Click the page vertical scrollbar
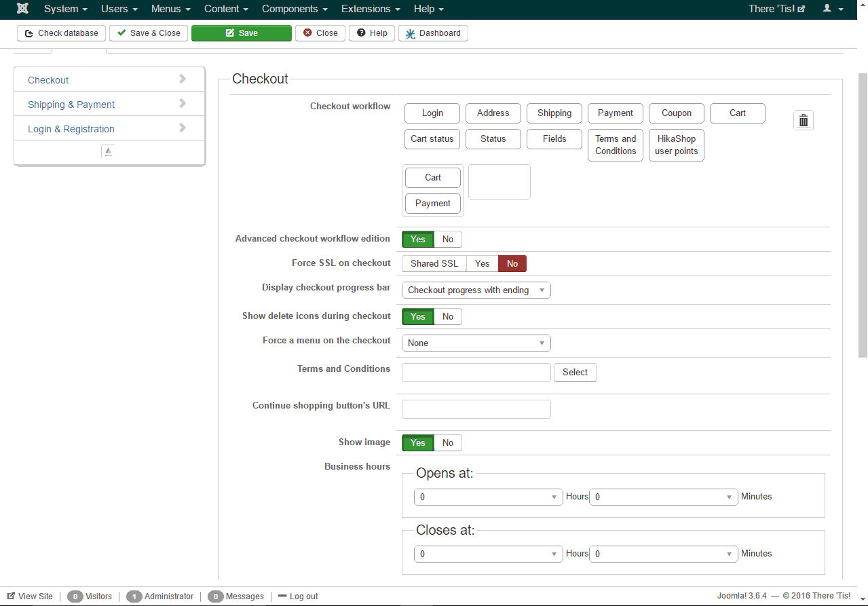This screenshot has height=606, width=868. (863, 215)
